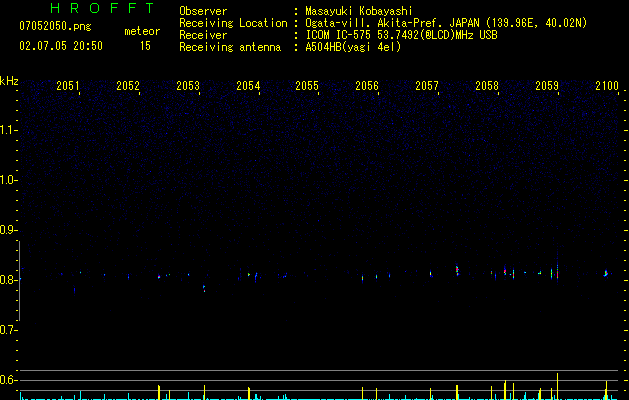Screen dimensions: 629x400
Task: Click the 2055 time axis marker
Action: 307,85
